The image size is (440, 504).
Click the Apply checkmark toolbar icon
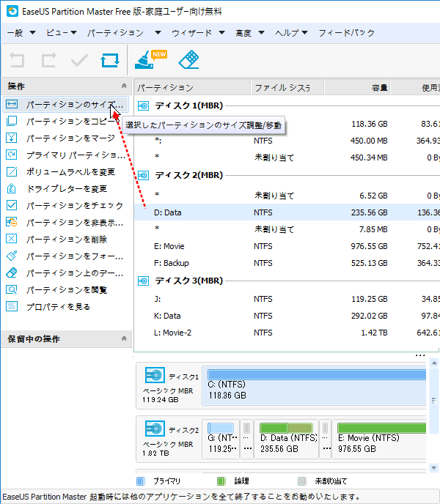(78, 60)
